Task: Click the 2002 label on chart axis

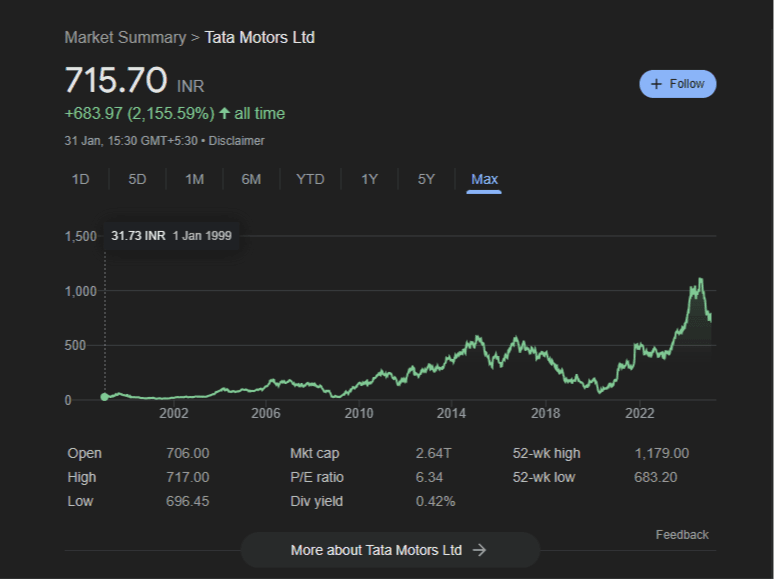Action: [x=174, y=413]
